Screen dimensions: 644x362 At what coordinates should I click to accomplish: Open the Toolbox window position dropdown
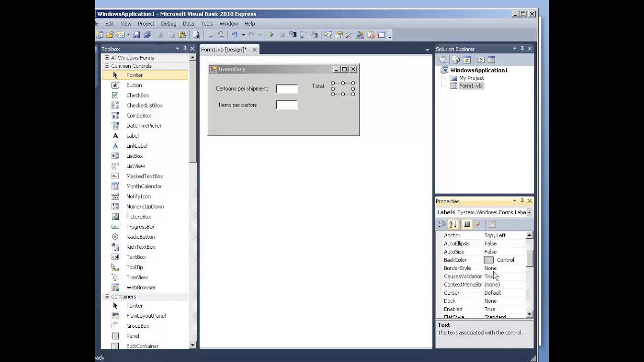point(177,49)
